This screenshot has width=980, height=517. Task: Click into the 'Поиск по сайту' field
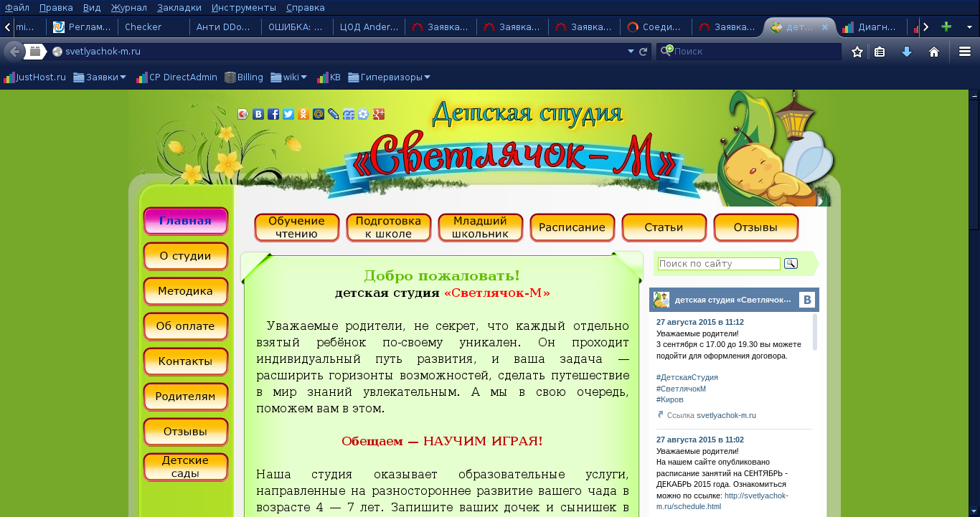click(x=719, y=264)
